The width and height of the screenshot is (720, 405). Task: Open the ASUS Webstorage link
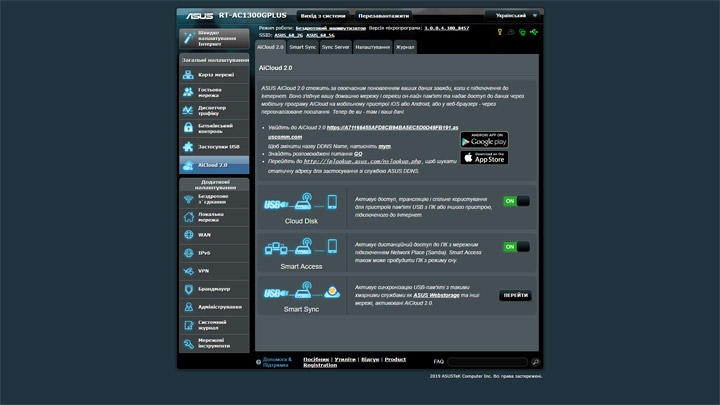(x=436, y=295)
